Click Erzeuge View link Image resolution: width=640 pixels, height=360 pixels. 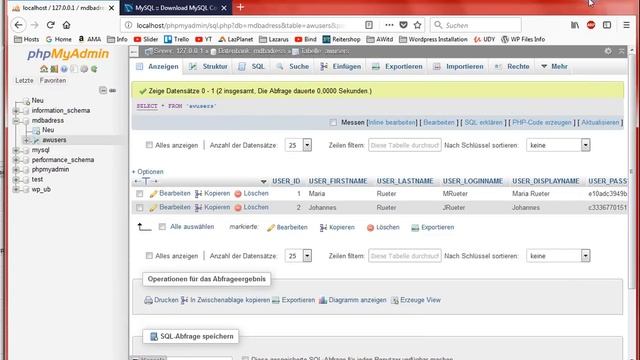coord(420,300)
